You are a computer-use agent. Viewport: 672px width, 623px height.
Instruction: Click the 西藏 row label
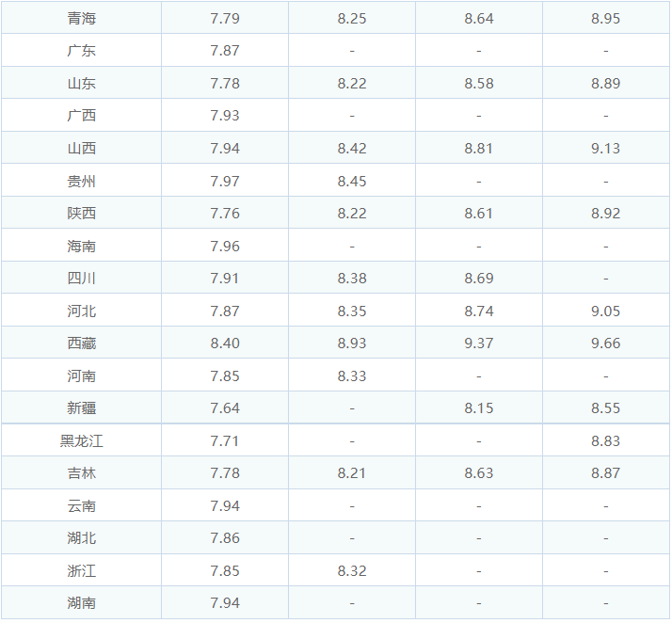[x=82, y=343]
